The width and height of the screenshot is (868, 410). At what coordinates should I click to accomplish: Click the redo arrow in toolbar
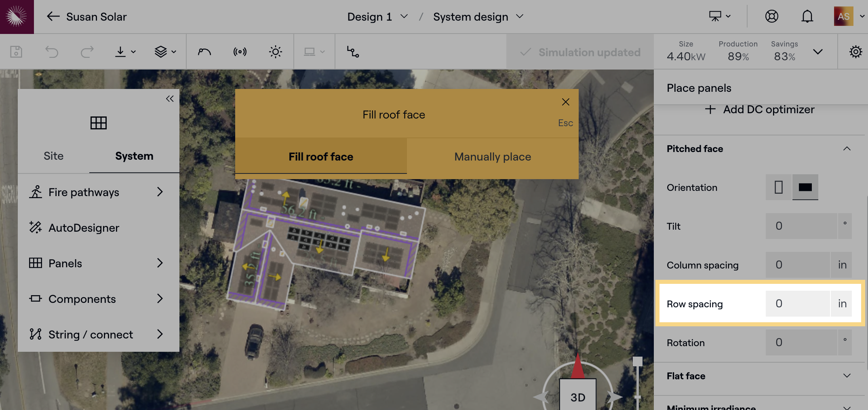point(87,52)
